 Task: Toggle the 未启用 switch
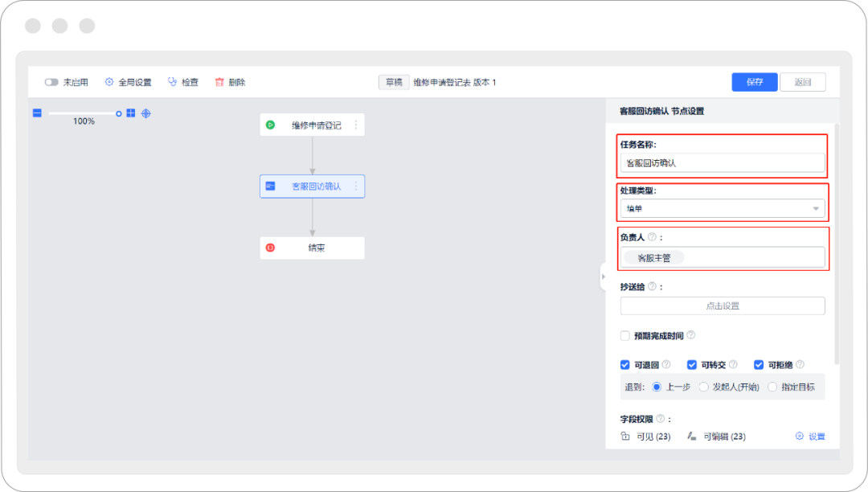51,82
